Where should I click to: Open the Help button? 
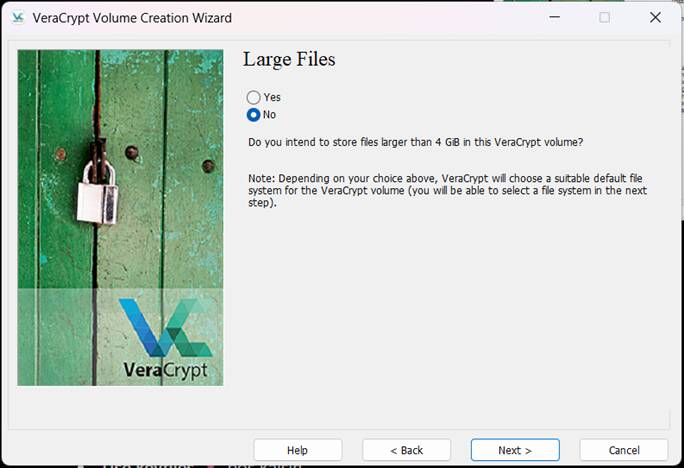click(x=298, y=450)
